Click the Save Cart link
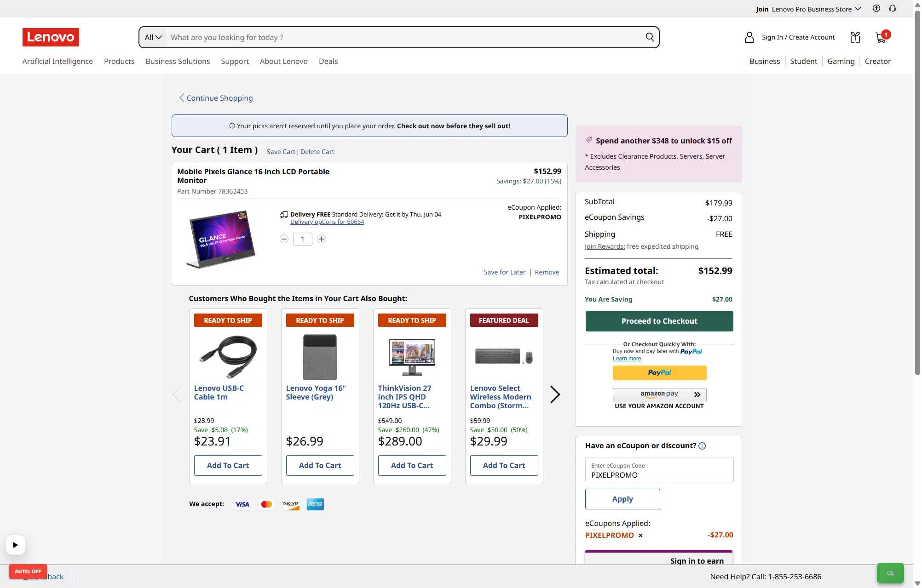 click(x=281, y=152)
